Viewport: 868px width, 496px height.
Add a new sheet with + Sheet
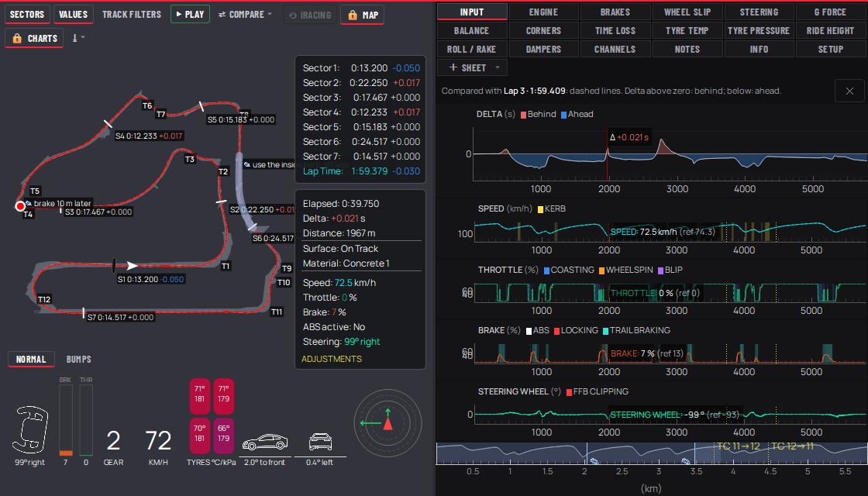[467, 67]
